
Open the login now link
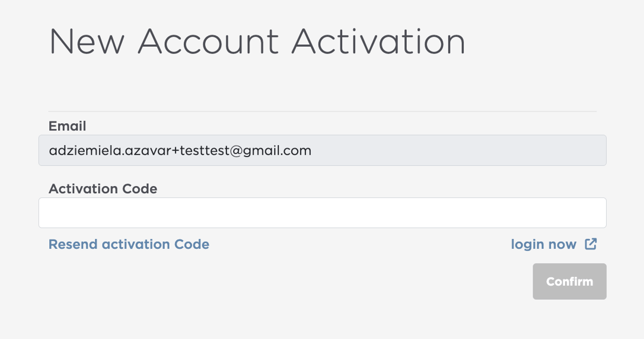pos(543,244)
